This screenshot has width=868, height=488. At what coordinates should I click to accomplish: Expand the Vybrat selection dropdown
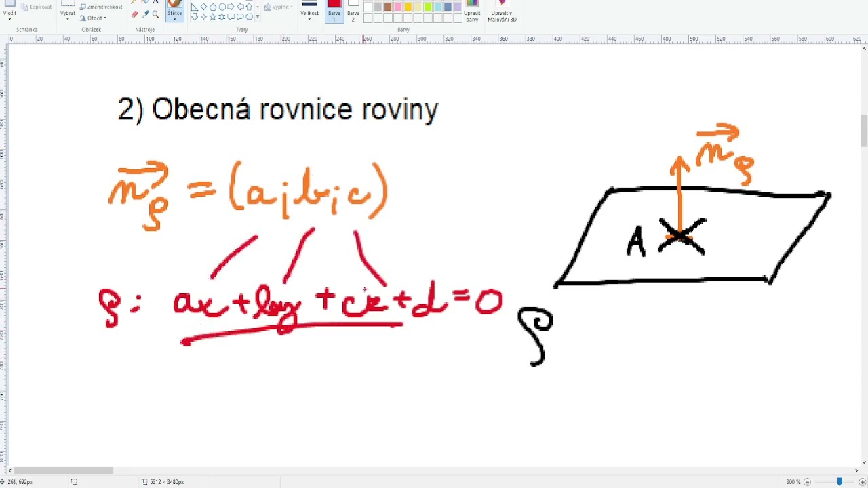tap(68, 19)
